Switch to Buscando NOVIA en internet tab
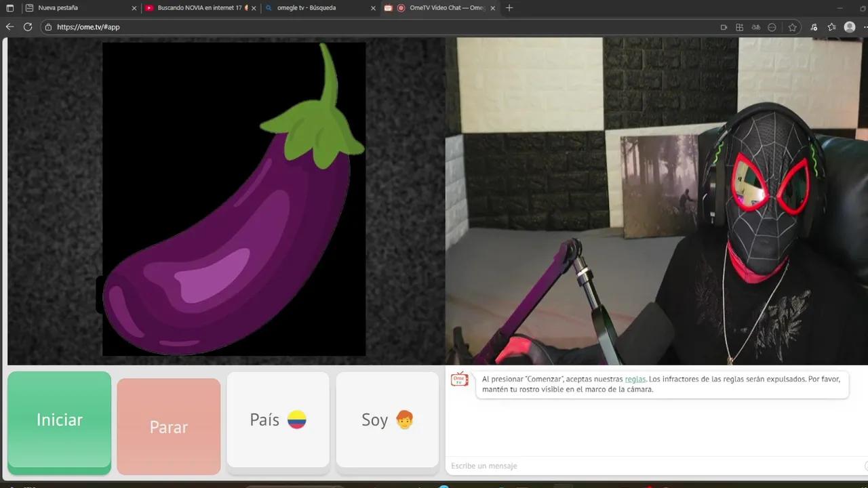 200,8
